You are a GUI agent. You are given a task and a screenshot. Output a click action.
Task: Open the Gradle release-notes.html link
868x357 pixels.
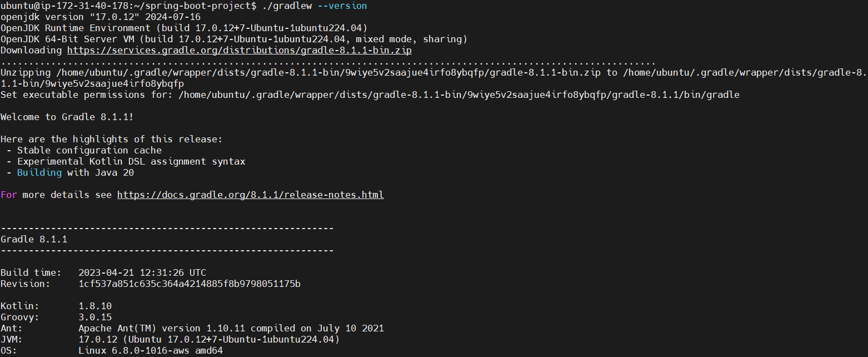coord(250,195)
